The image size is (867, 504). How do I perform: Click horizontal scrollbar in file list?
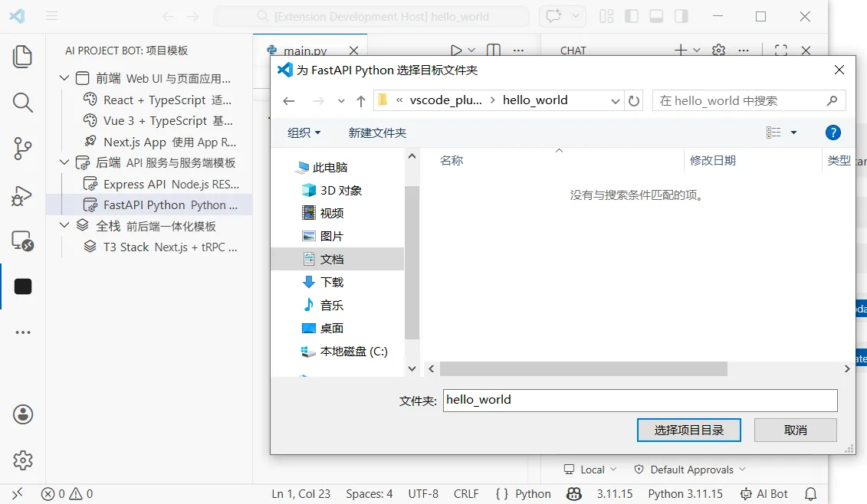[583, 368]
